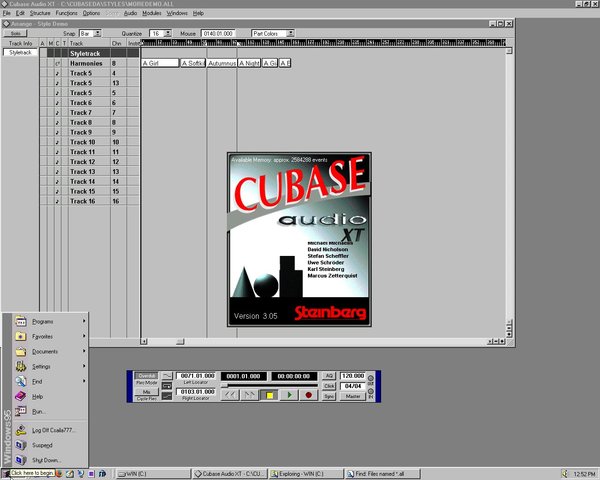600x480 pixels.
Task: Click the 'A Night' part in Harmonies lane
Action: pos(249,63)
